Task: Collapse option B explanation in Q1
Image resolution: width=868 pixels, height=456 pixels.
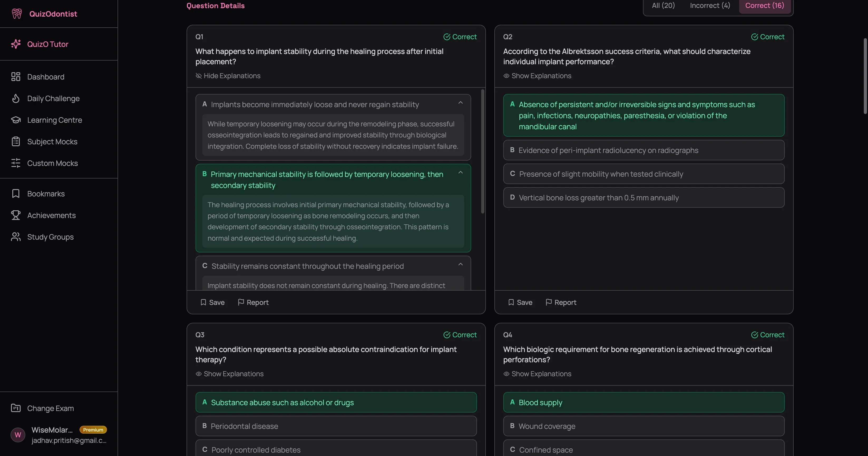Action: pyautogui.click(x=460, y=172)
